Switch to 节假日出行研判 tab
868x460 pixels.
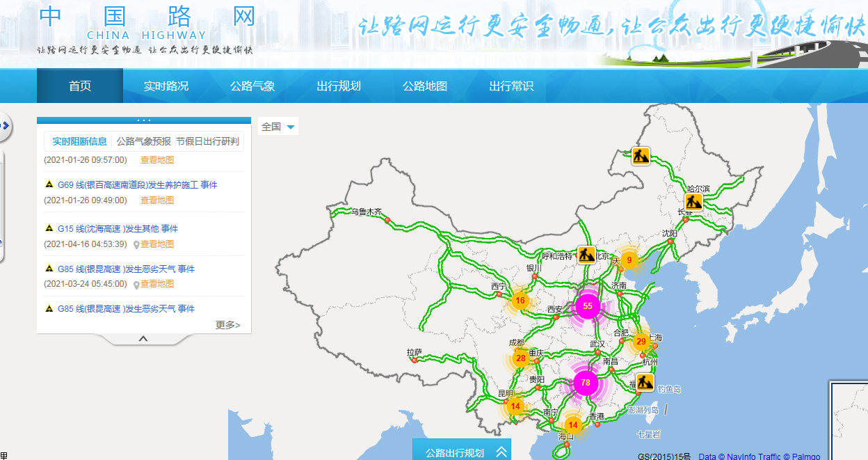207,141
